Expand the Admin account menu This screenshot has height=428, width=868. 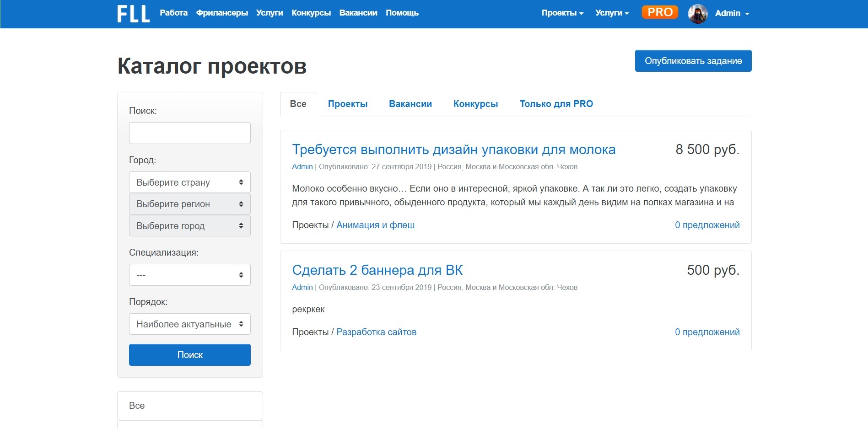[x=732, y=13]
